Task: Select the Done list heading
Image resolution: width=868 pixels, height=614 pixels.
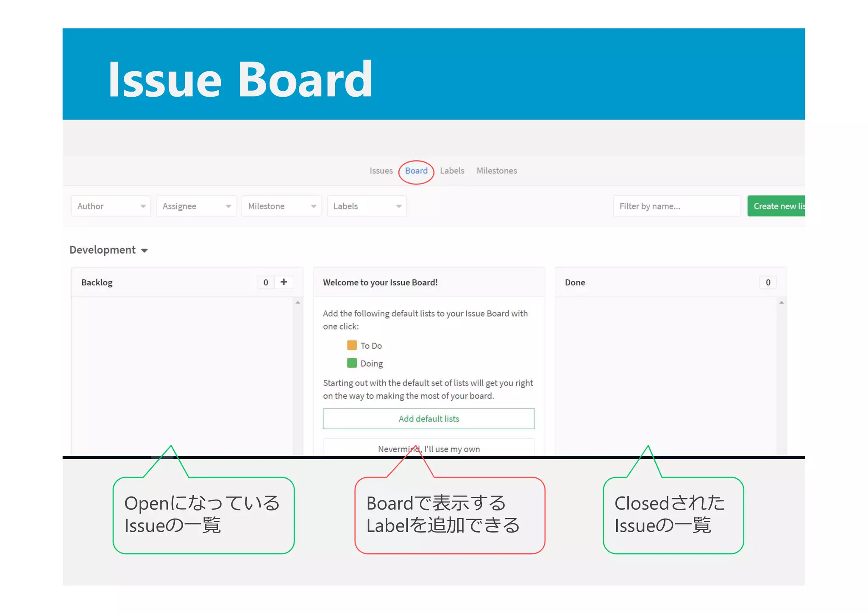Action: point(575,282)
